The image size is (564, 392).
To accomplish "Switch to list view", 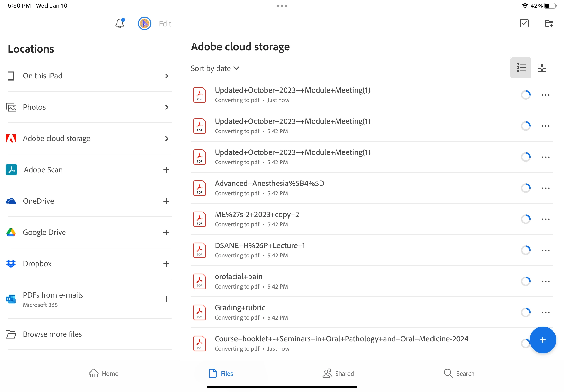I will click(x=521, y=68).
